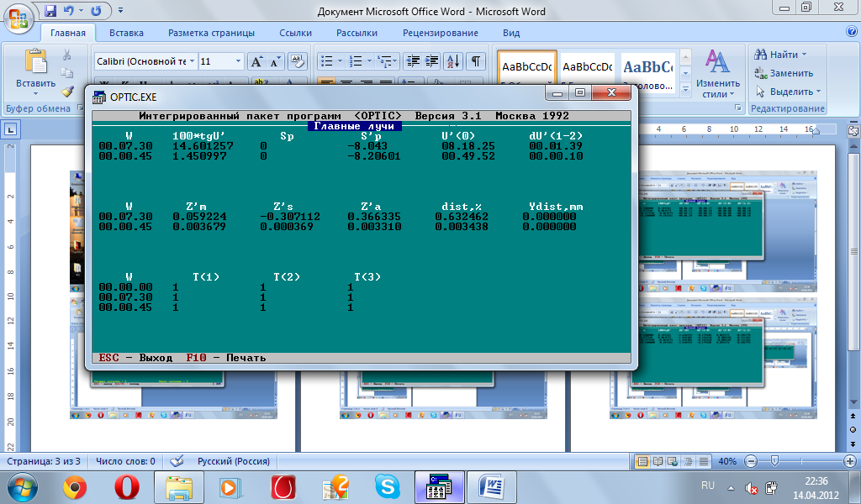The image size is (861, 504).
Task: Switch to Word in taskbar
Action: click(492, 487)
